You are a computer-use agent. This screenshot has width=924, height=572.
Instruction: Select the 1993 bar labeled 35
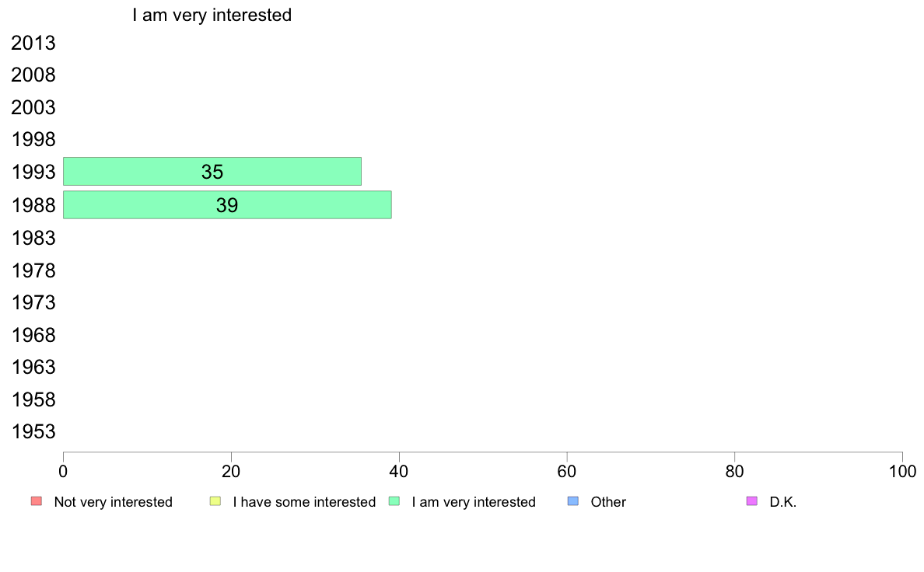tap(212, 172)
